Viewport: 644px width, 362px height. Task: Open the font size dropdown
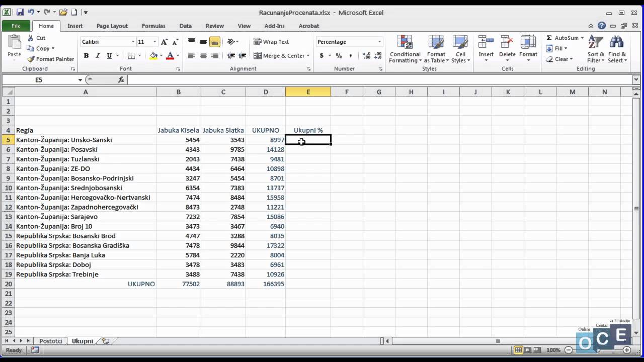coord(154,42)
